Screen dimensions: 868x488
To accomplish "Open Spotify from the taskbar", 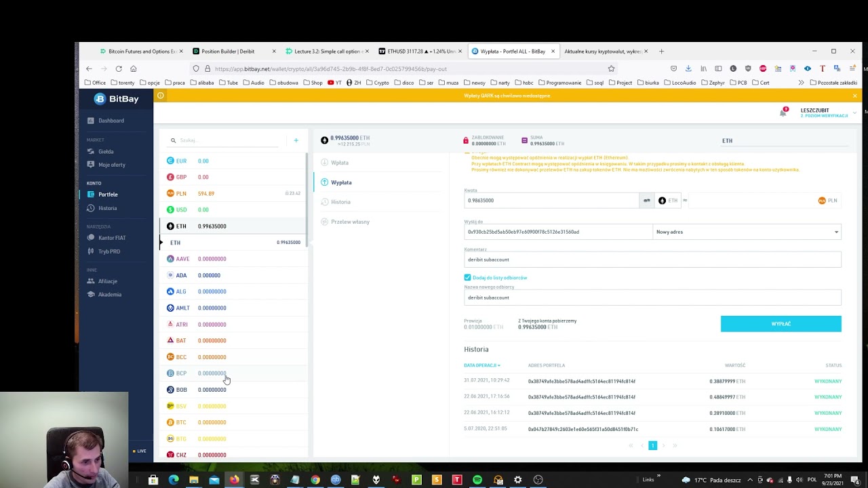I will point(477,480).
